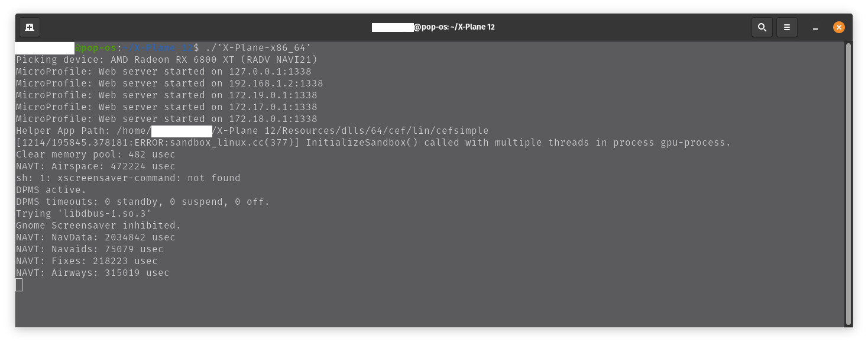The height and width of the screenshot is (344, 868).
Task: Click the 'Gnome Screensaver inhibited.' line
Action: point(99,226)
